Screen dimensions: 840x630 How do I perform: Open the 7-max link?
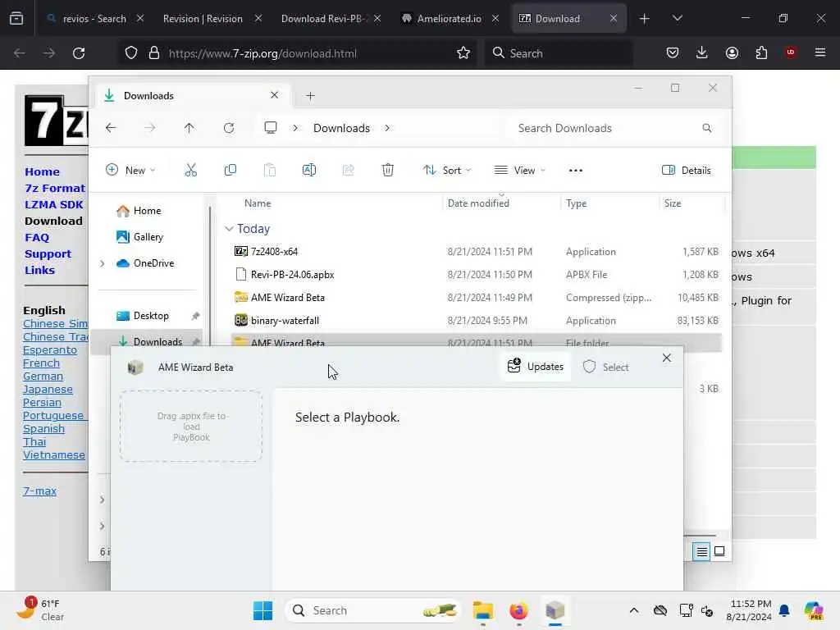39,491
